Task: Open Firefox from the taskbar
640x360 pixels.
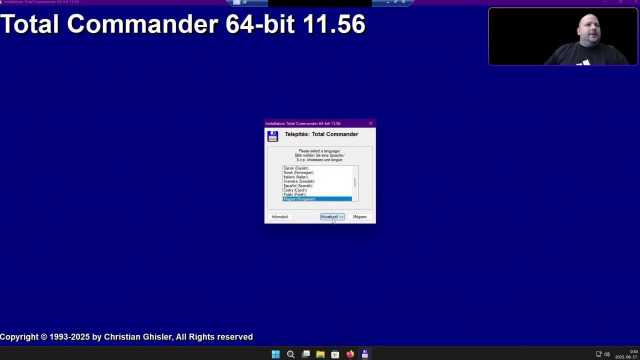Action: pyautogui.click(x=350, y=354)
